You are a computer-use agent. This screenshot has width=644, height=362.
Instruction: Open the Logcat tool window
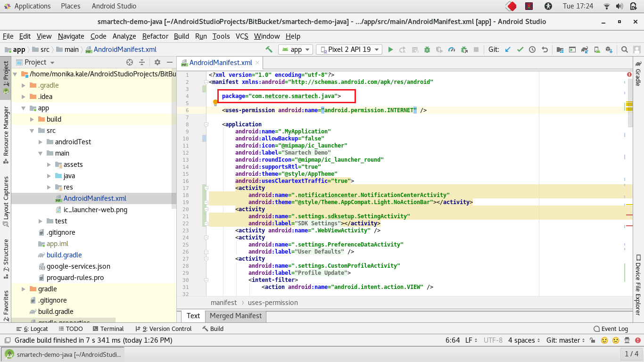pyautogui.click(x=32, y=329)
